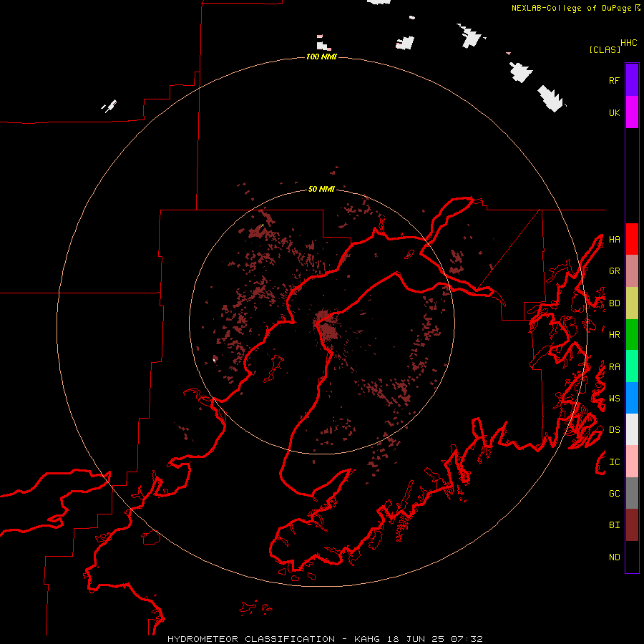Click the WS legend label
Viewport: 644px width, 644px height.
[x=615, y=399]
